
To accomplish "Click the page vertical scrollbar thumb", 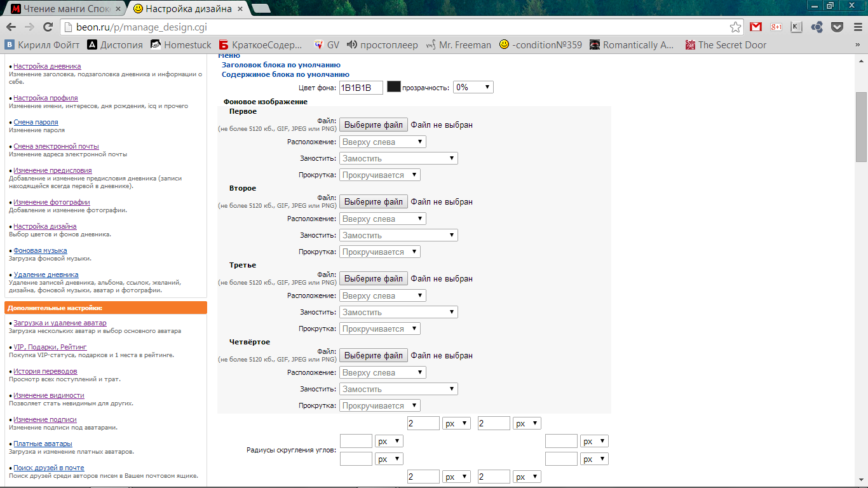I will click(861, 127).
